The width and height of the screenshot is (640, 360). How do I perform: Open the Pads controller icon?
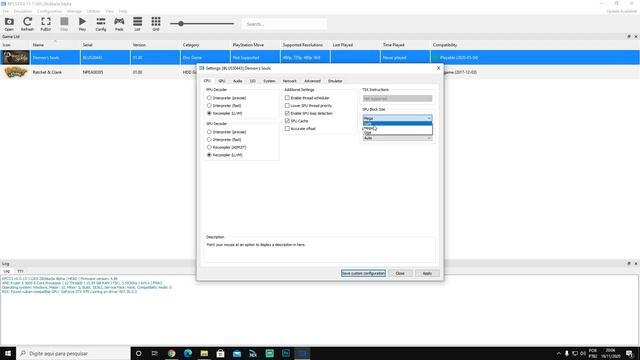(119, 24)
